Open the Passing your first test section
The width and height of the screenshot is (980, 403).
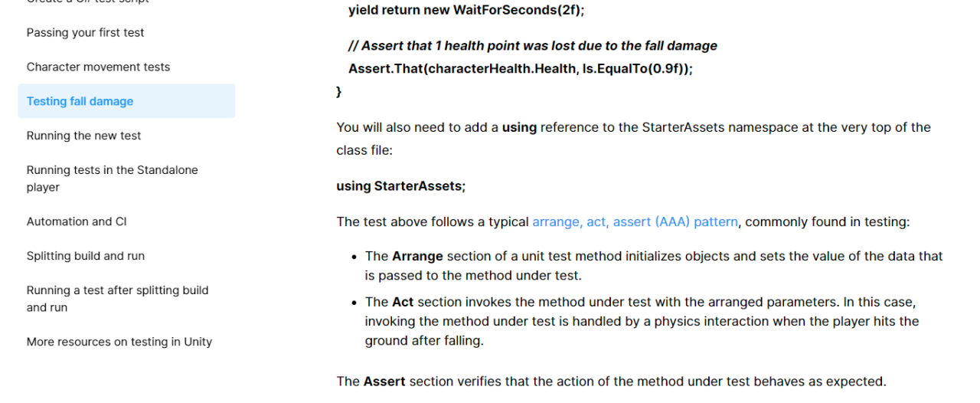pos(85,32)
